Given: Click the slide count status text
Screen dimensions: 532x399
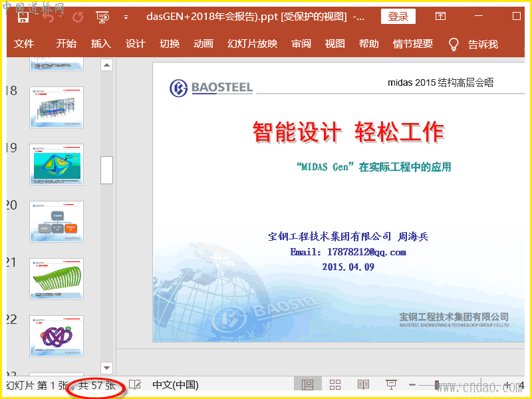Looking at the screenshot, I should pos(61,386).
